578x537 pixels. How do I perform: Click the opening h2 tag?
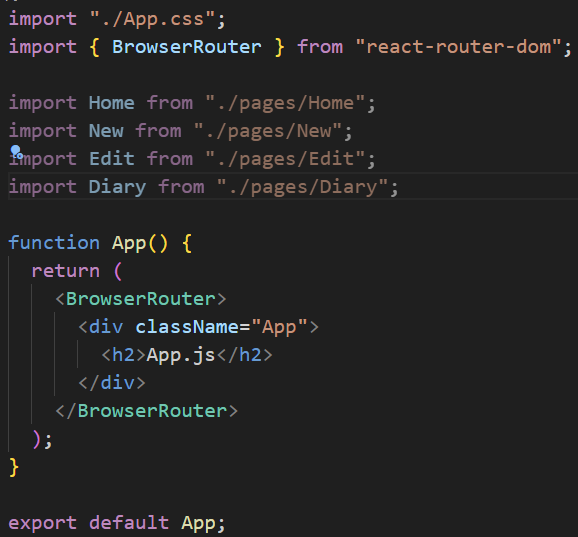(x=123, y=355)
